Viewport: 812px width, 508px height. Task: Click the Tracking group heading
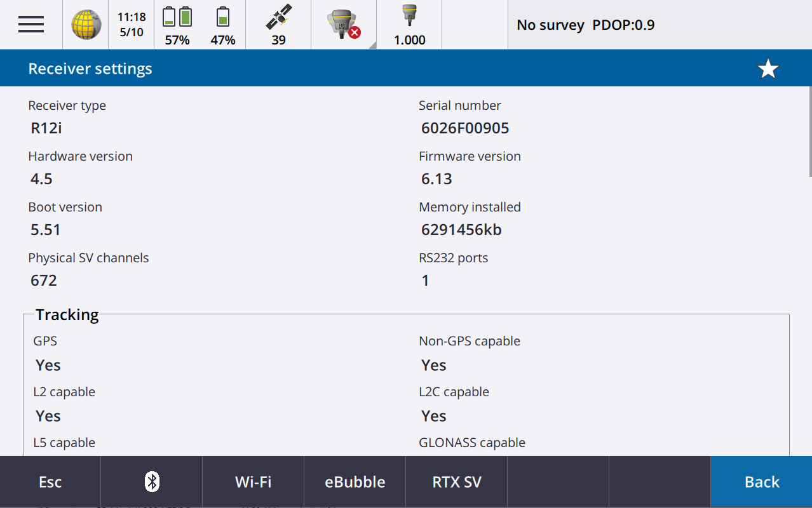(67, 315)
